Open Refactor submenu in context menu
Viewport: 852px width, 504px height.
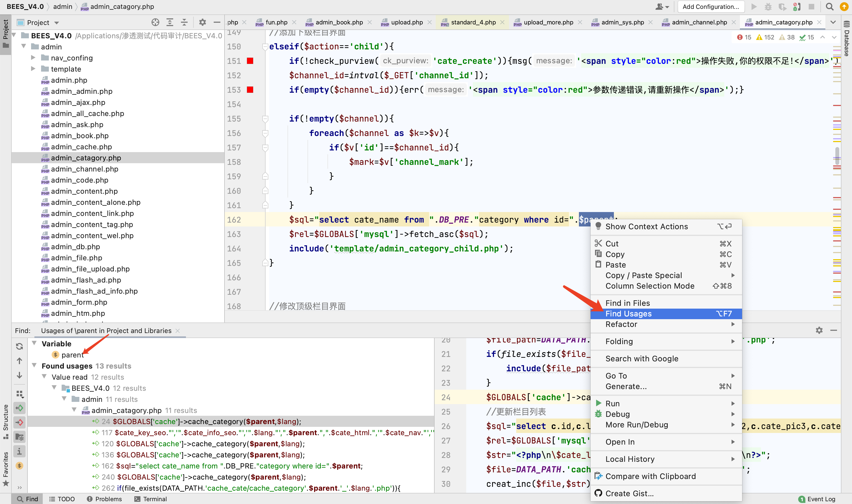(x=666, y=324)
